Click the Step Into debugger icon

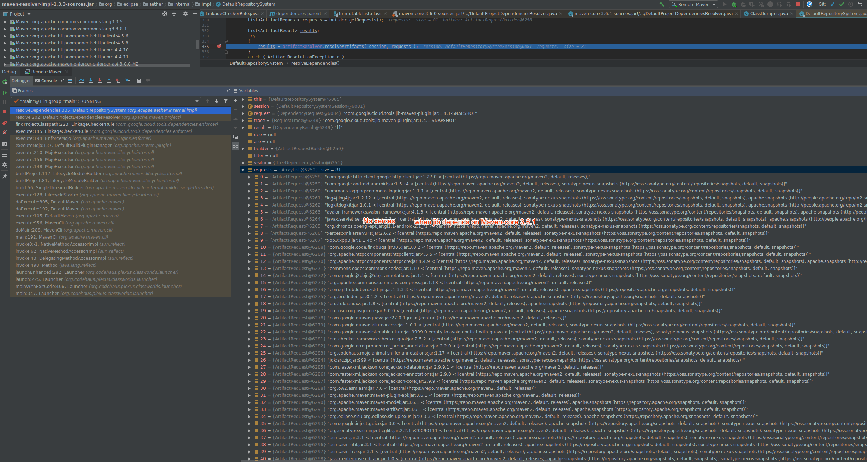point(91,81)
